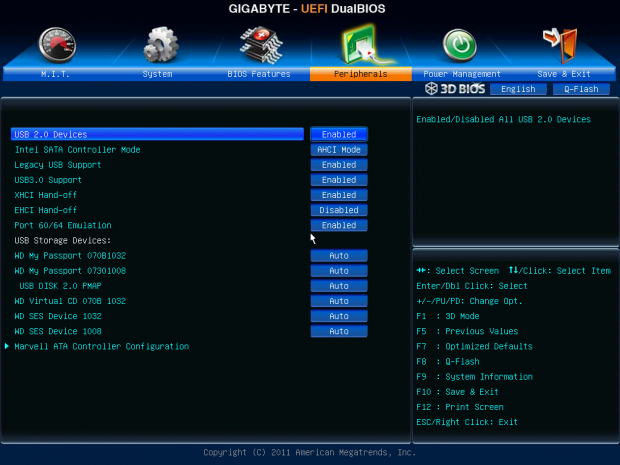
Task: Select Port 60/64 Emulation label
Action: pyautogui.click(x=63, y=225)
